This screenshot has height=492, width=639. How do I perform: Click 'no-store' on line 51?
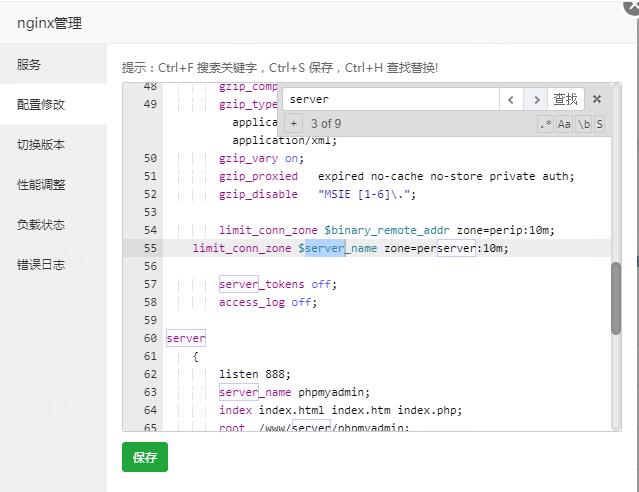pyautogui.click(x=456, y=176)
